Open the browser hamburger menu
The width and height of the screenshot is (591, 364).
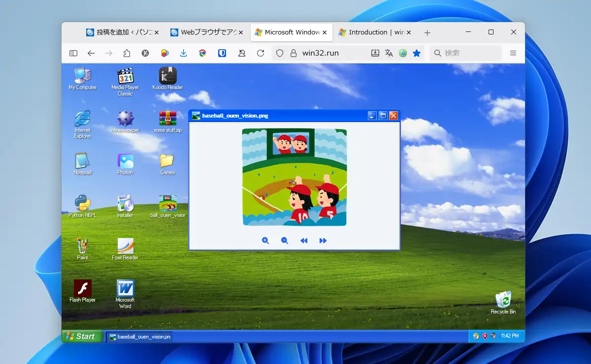point(513,53)
